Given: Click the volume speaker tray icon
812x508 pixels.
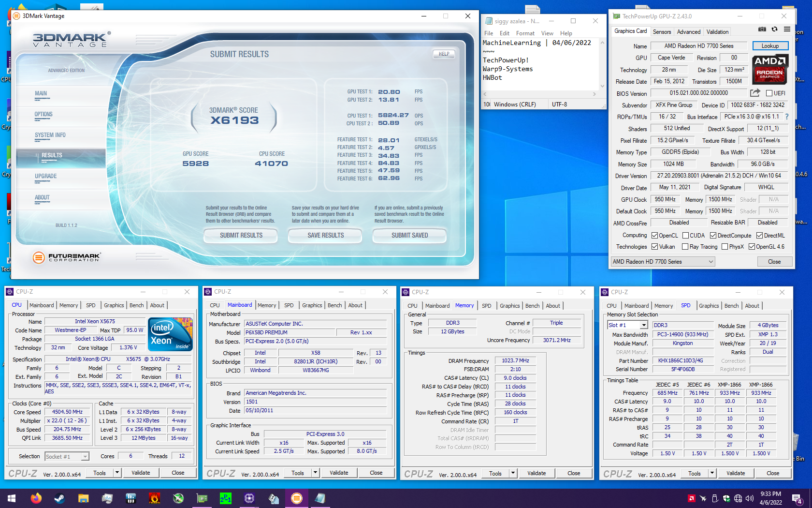Looking at the screenshot, I should pyautogui.click(x=750, y=498).
